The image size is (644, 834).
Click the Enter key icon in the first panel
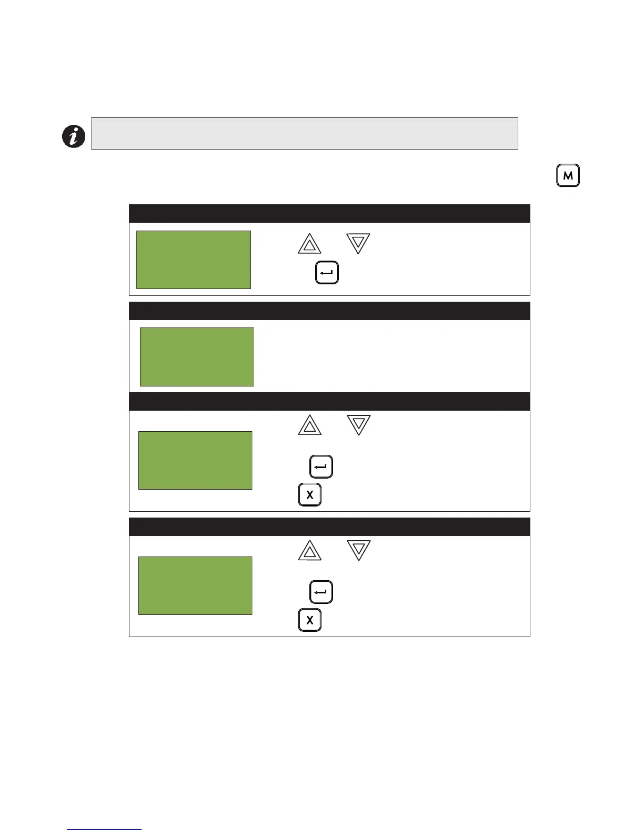tap(327, 273)
